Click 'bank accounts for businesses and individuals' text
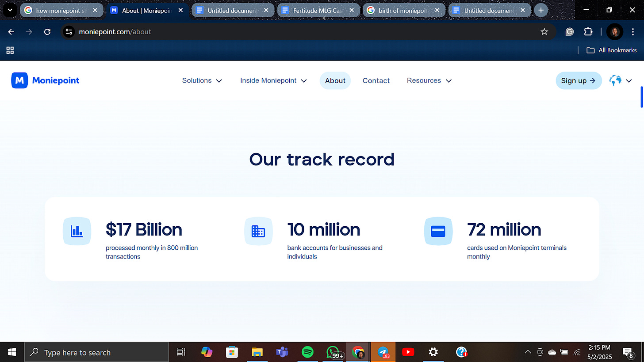The width and height of the screenshot is (644, 362). click(335, 252)
